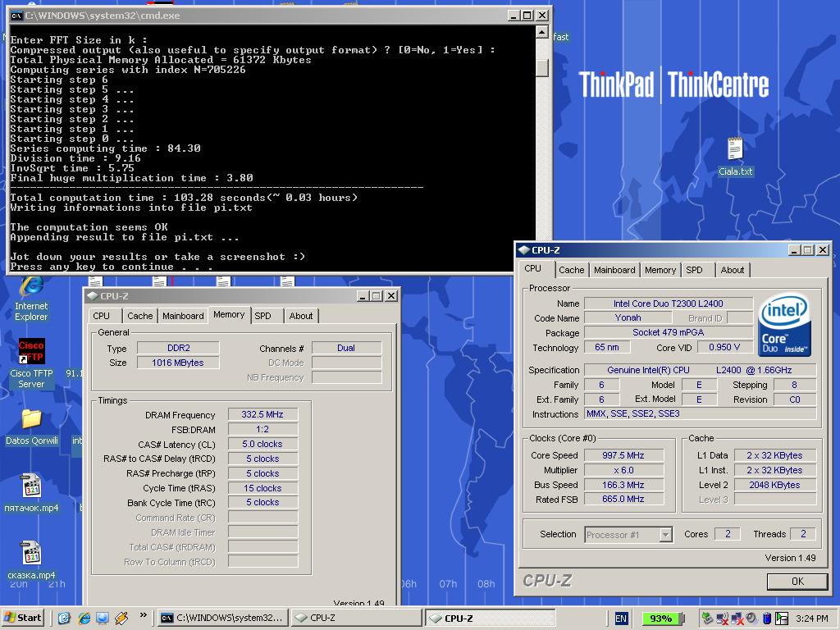
Task: Click the Core Speed value 997.5 MHz
Action: pos(623,455)
